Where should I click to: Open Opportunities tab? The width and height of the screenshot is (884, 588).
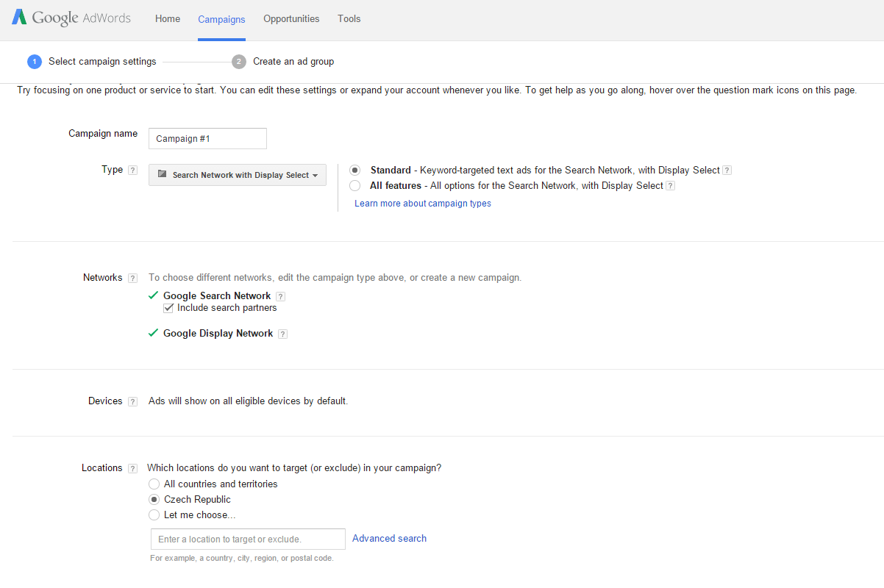pyautogui.click(x=291, y=19)
